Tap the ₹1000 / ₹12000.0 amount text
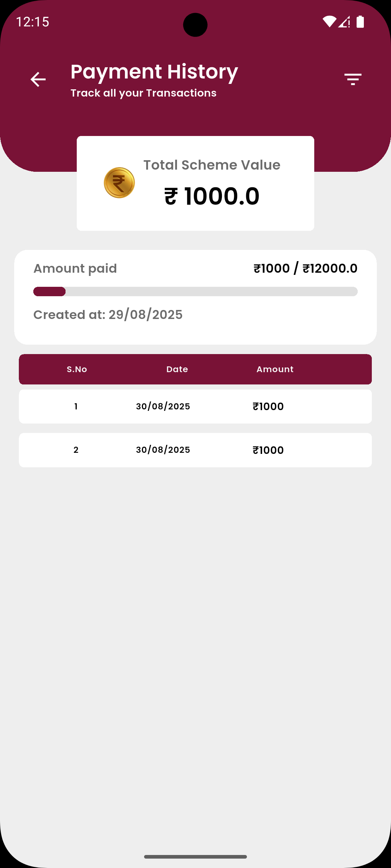This screenshot has width=391, height=868. [306, 268]
